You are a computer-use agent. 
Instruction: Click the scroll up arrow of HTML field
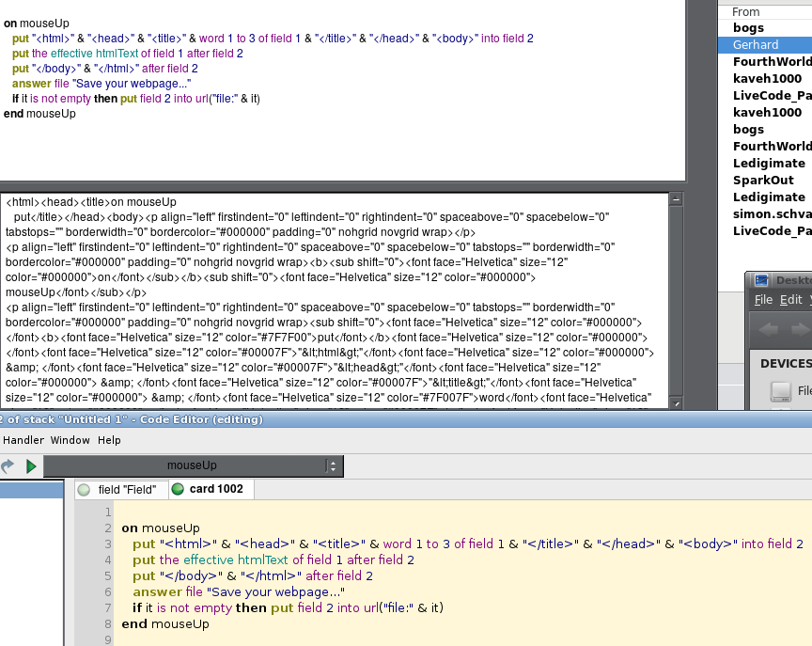(x=676, y=199)
